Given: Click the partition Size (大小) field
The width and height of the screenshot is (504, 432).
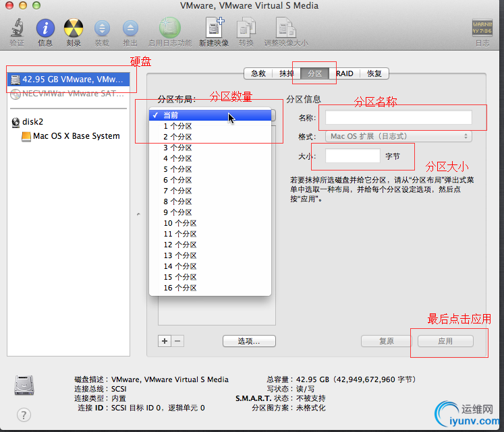Looking at the screenshot, I should (x=353, y=156).
